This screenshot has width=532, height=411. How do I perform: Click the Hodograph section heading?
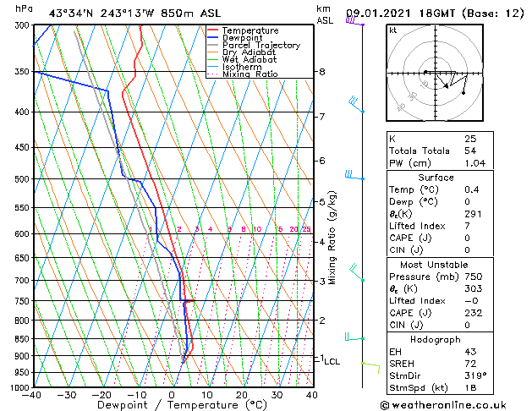pos(436,339)
